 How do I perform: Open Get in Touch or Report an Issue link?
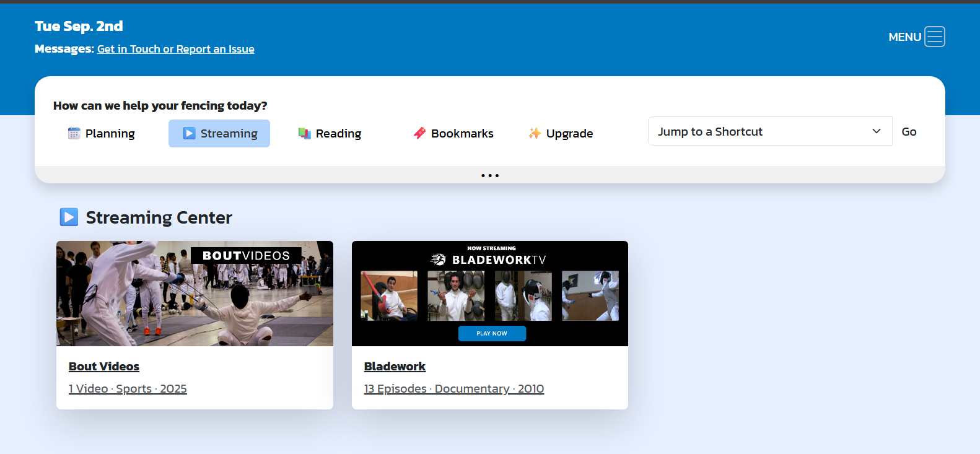[176, 49]
